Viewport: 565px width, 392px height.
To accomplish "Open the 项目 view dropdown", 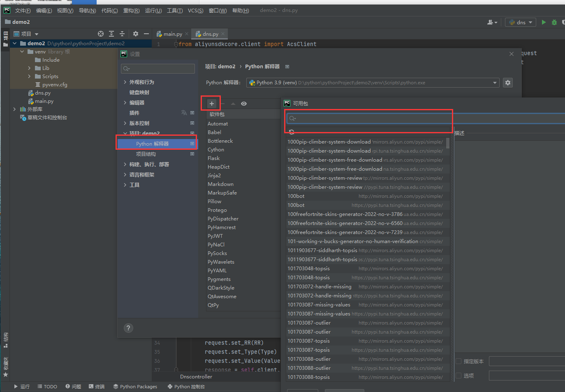I will (x=26, y=34).
